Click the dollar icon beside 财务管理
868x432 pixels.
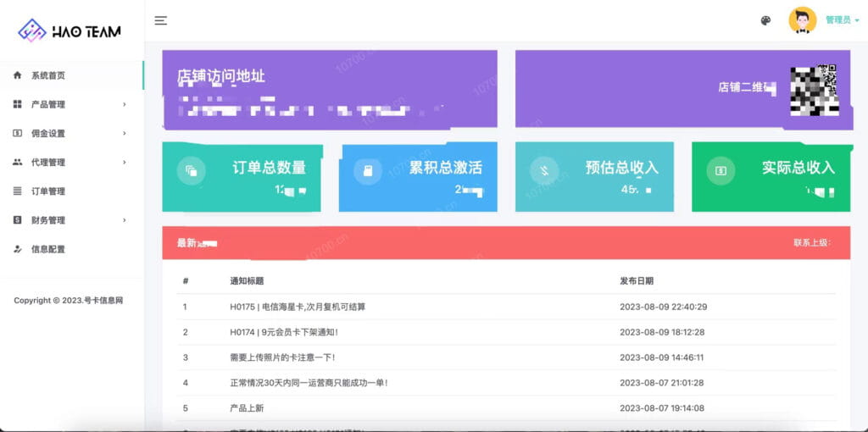pos(17,219)
